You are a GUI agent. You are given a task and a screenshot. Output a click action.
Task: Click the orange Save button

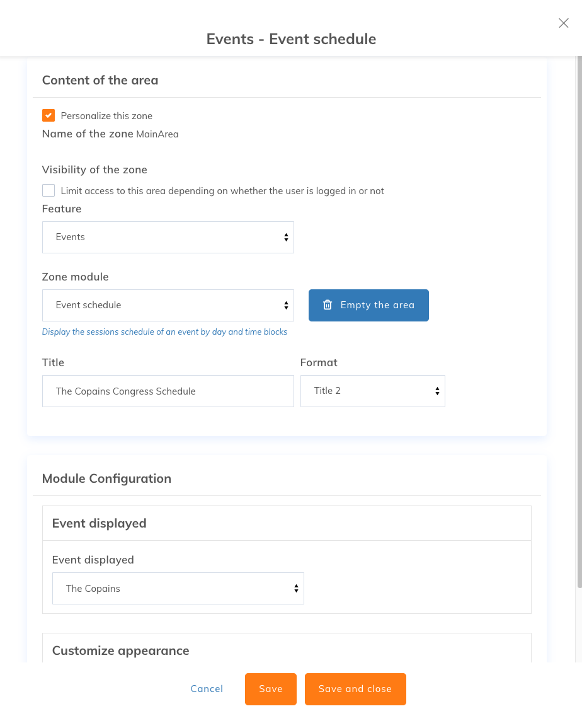click(271, 689)
